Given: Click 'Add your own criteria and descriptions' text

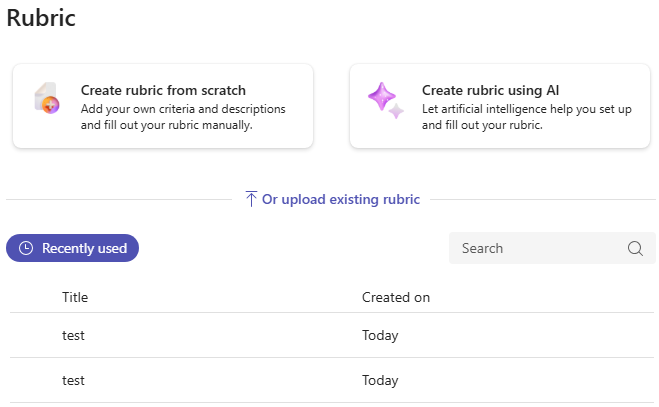Looking at the screenshot, I should 183,109.
